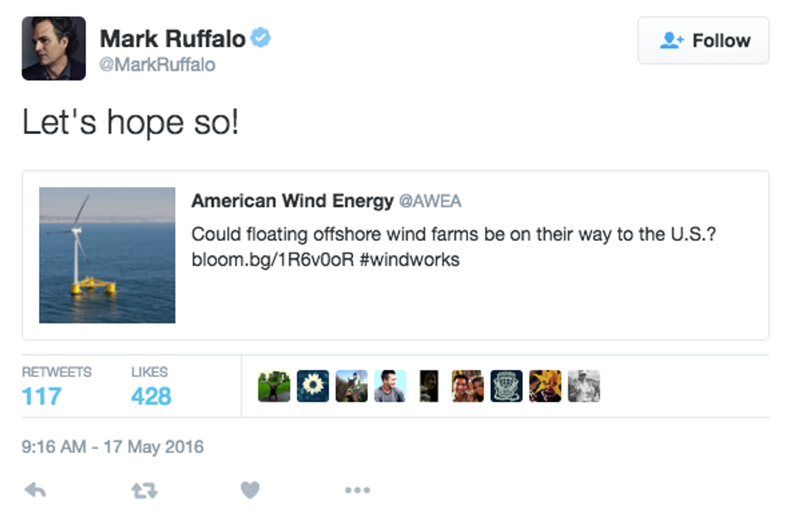Open the tweet timestamp 17 May 2016

coord(113,447)
